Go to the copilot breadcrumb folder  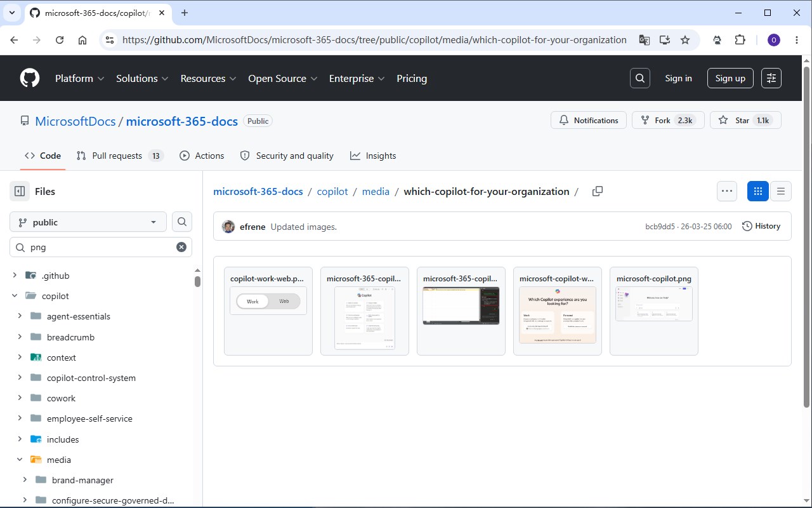[x=332, y=191]
